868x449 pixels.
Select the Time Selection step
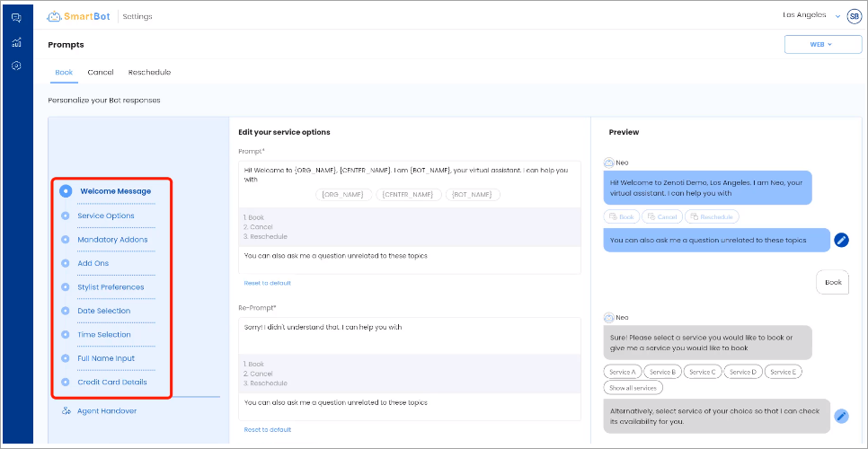click(104, 335)
